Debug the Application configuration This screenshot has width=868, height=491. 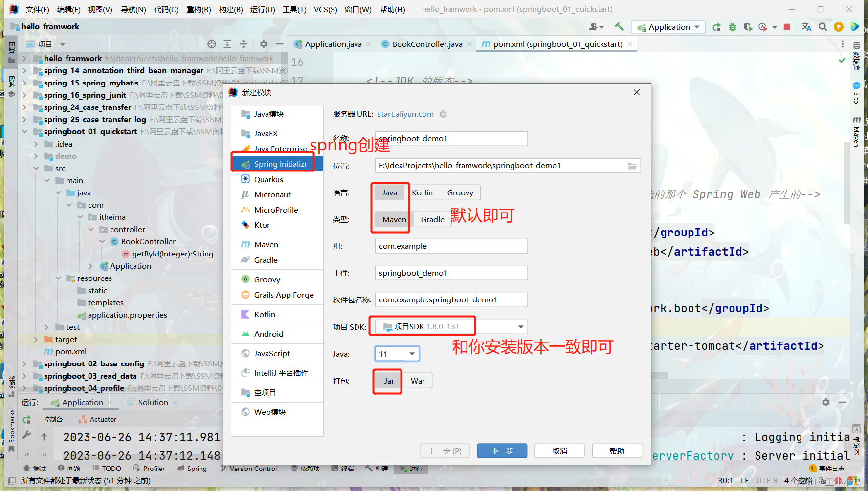[733, 27]
